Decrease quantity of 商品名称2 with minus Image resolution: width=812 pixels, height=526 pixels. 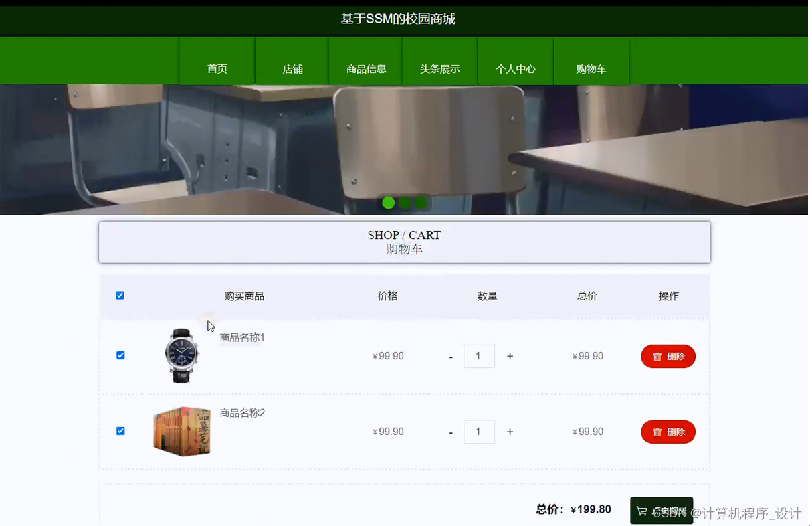[451, 432]
